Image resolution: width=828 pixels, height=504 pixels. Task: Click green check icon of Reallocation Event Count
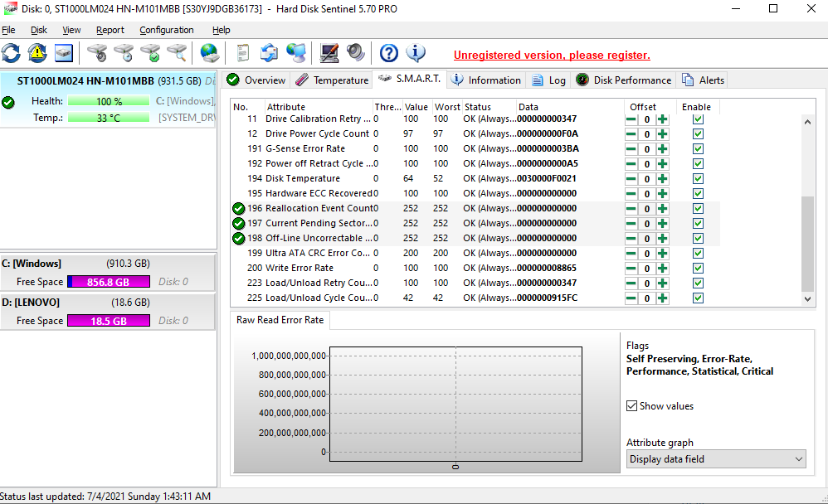[x=239, y=208]
